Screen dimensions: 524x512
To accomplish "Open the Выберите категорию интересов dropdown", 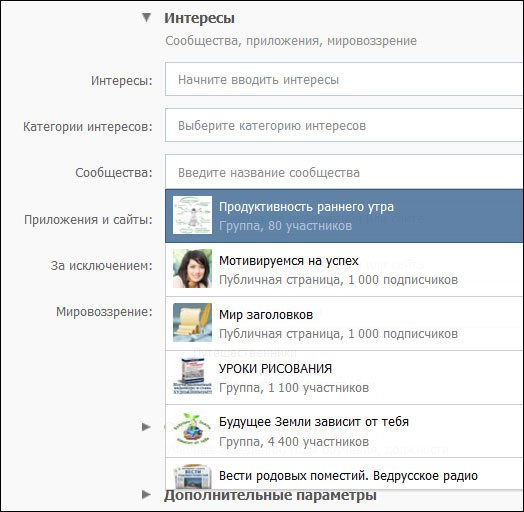I will [344, 125].
